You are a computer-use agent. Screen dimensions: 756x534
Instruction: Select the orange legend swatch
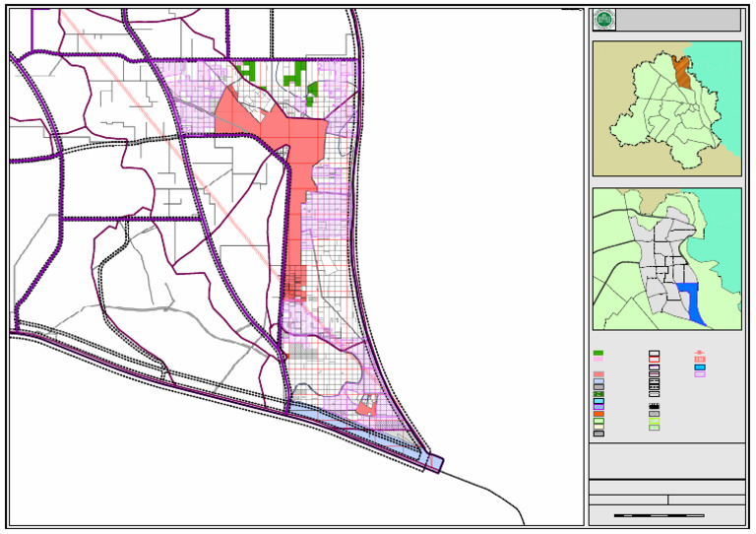coord(598,414)
